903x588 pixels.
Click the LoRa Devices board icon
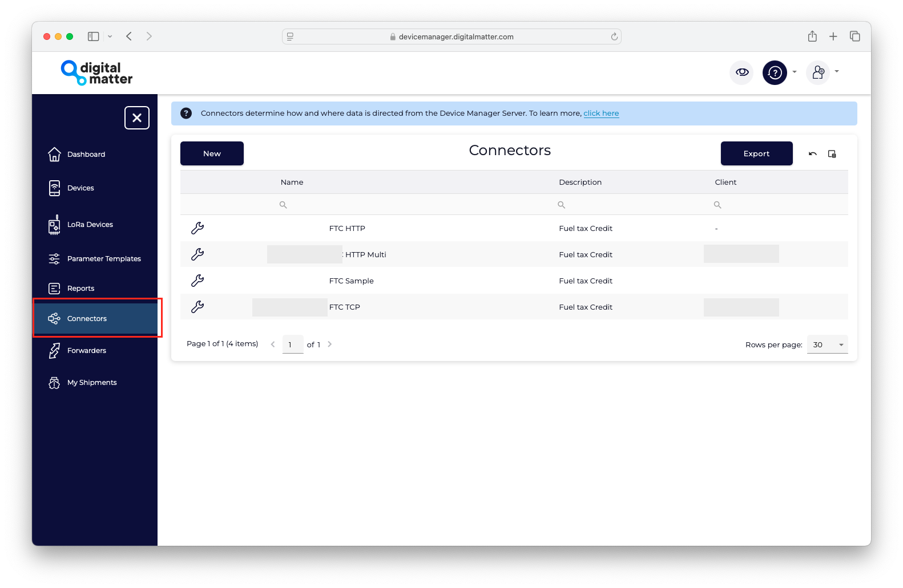(54, 225)
